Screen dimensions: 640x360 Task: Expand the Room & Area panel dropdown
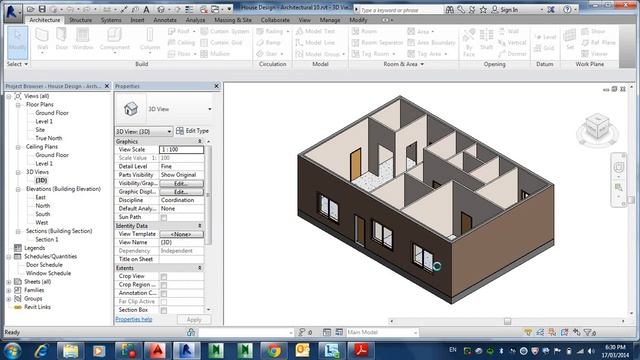click(403, 64)
